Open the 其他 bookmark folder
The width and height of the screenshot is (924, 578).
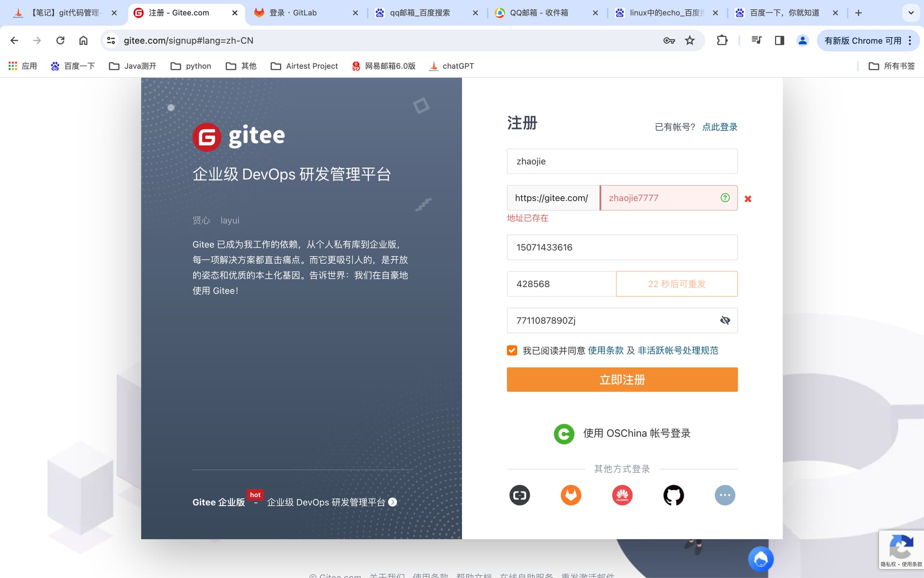241,66
